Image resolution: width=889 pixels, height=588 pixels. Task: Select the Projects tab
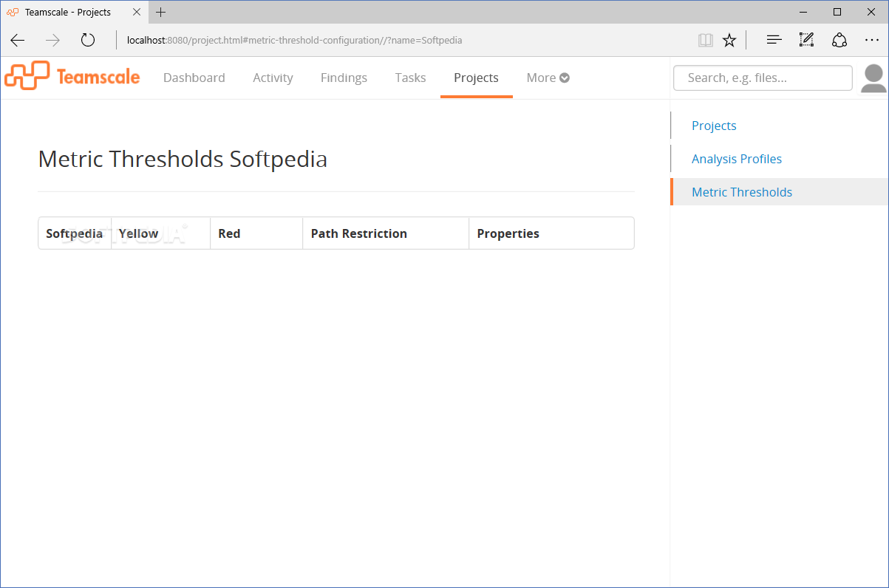pyautogui.click(x=476, y=78)
